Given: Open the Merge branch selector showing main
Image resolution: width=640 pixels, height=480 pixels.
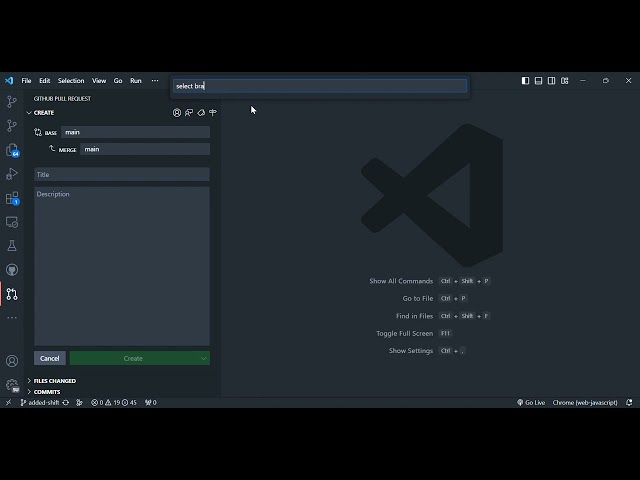Looking at the screenshot, I should click(x=145, y=149).
